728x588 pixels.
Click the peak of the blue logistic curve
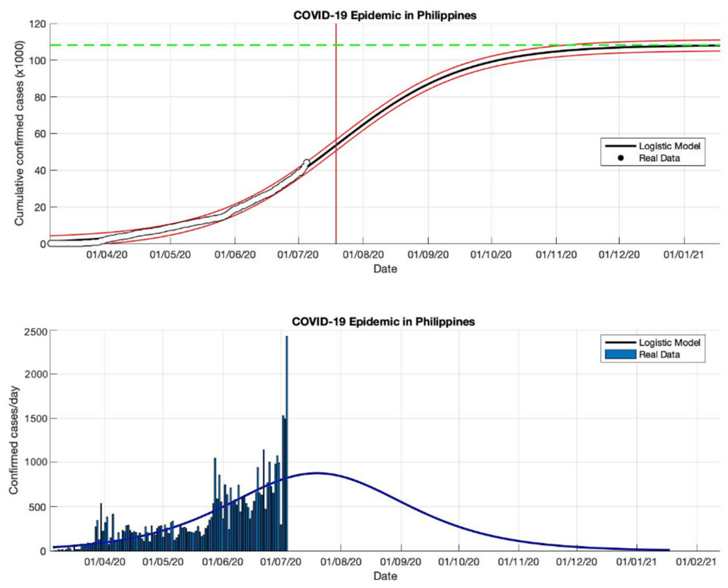pos(317,473)
